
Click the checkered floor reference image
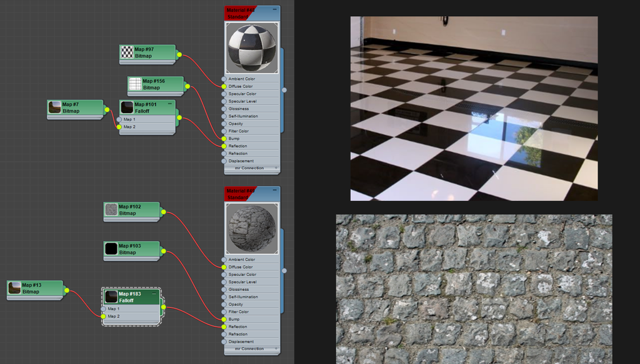pyautogui.click(x=473, y=108)
